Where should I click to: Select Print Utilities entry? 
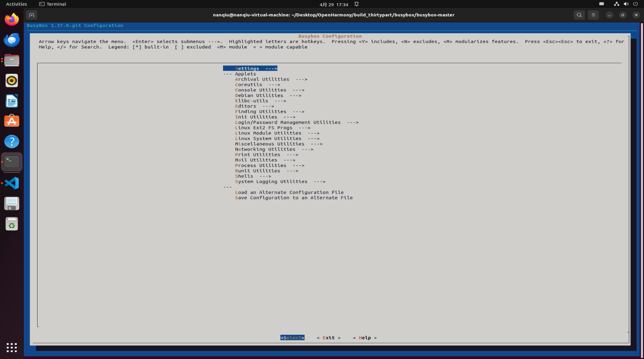point(267,155)
